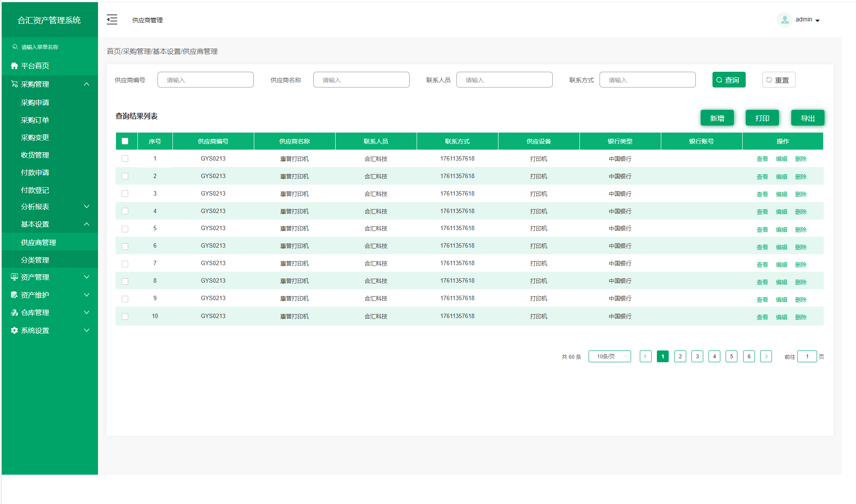Image resolution: width=856 pixels, height=504 pixels.
Task: Click the 新增 button
Action: coord(717,118)
